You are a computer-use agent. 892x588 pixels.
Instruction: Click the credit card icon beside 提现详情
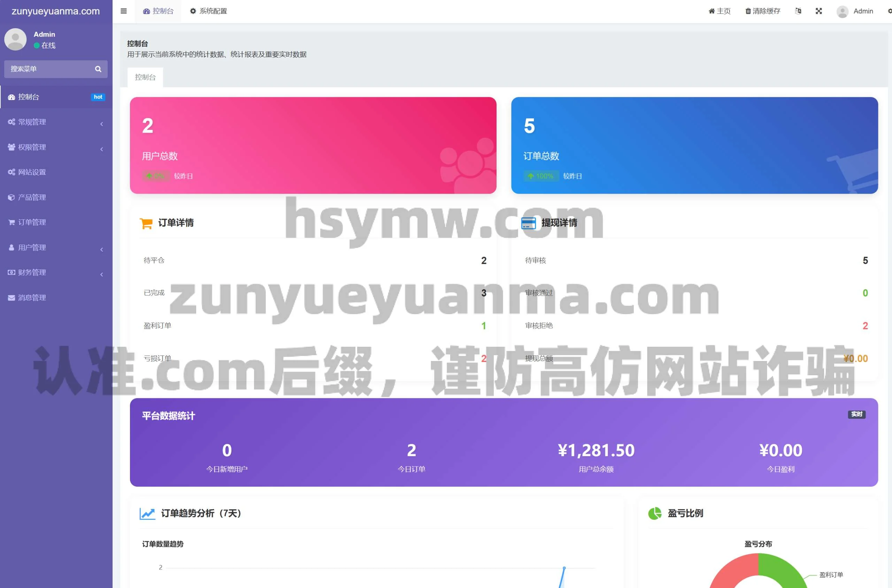point(528,223)
